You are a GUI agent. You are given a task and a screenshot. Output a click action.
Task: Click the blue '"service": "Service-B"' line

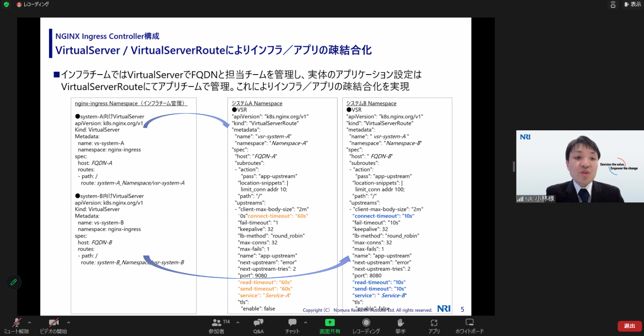[380, 295]
